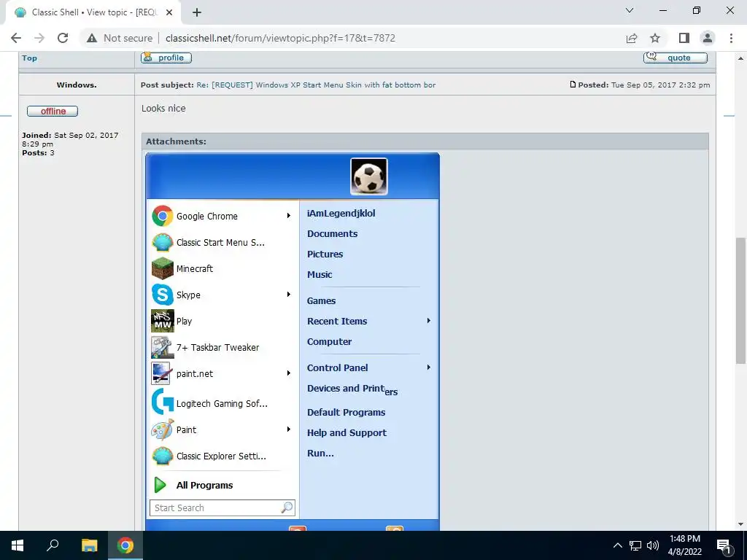
Task: Launch paint.net icon
Action: pos(161,373)
